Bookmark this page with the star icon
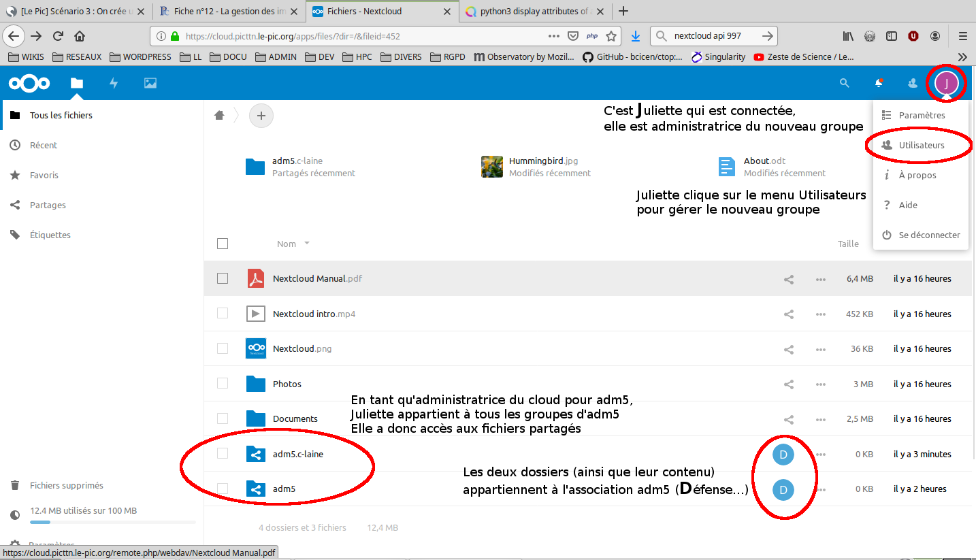The width and height of the screenshot is (976, 560). point(611,36)
